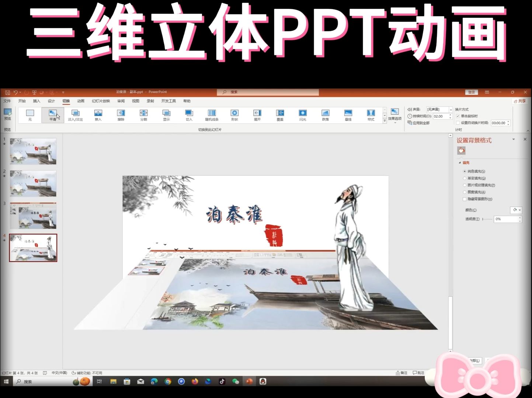This screenshot has height=398, width=532.
Task: Open the customize quick access toolbar arrow
Action: click(x=63, y=92)
